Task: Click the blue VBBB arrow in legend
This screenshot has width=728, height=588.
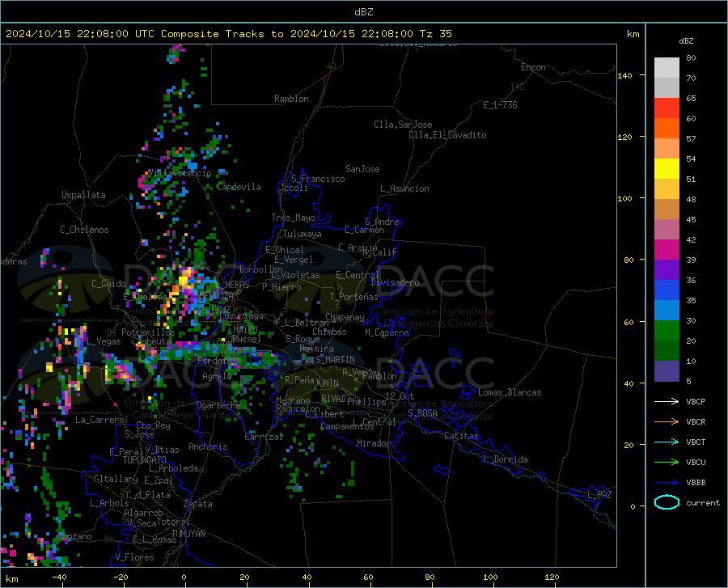Action: pos(667,483)
